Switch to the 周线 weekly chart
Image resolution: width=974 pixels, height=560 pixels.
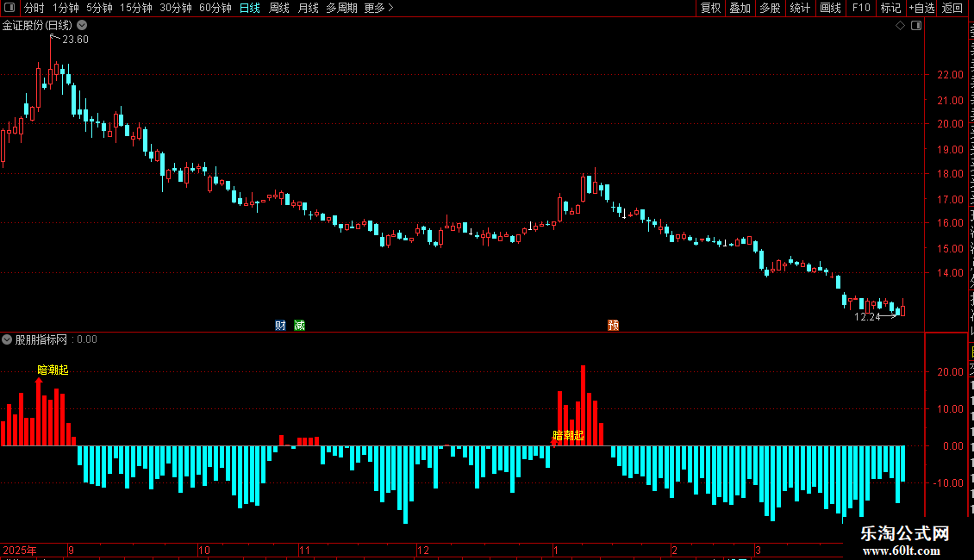coord(279,8)
